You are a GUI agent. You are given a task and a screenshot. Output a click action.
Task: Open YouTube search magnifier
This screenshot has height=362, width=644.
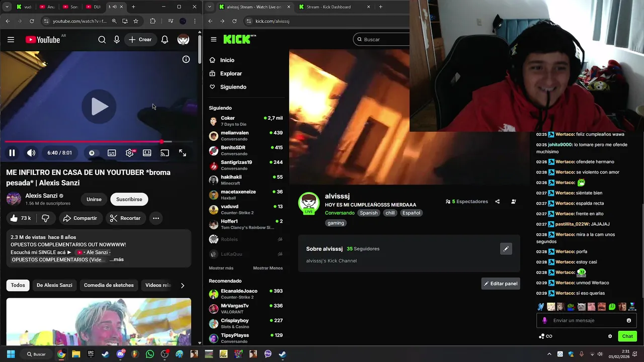[x=102, y=40]
